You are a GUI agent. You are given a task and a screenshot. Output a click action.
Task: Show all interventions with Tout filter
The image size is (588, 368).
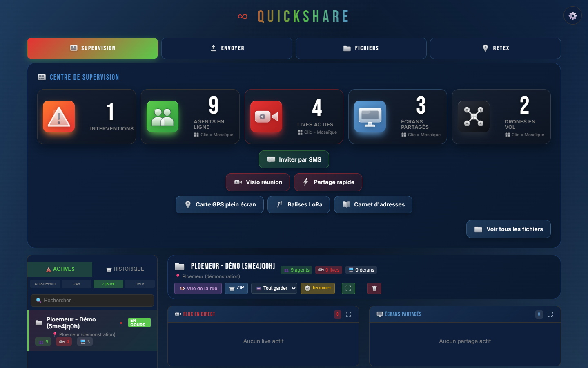pyautogui.click(x=140, y=284)
